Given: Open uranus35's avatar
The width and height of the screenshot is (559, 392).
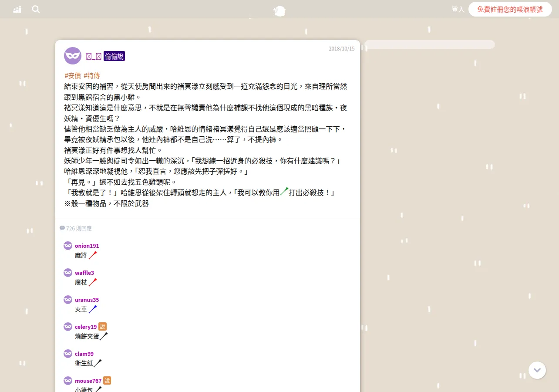Looking at the screenshot, I should coord(68,300).
